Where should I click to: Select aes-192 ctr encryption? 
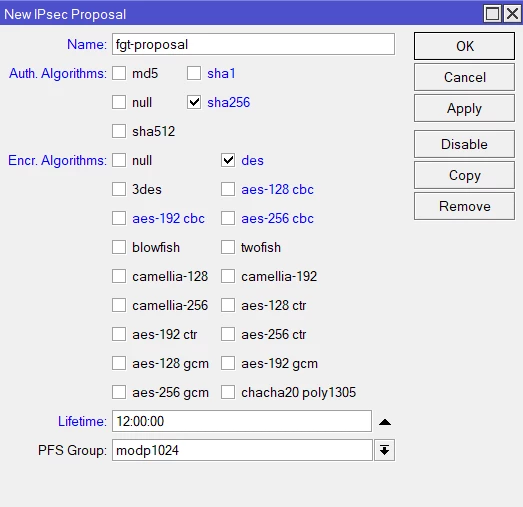coord(119,334)
